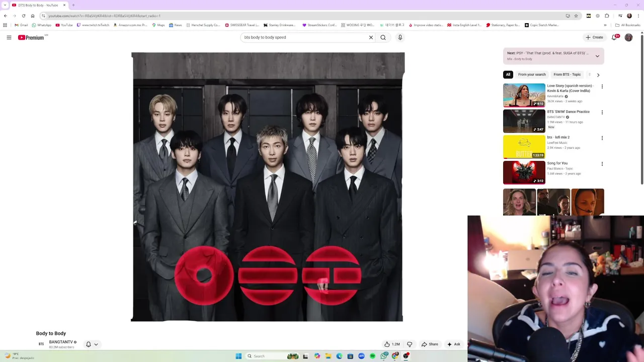Open BANGTANTV subscription notification bell dropdown
644x362 pixels.
(92, 344)
